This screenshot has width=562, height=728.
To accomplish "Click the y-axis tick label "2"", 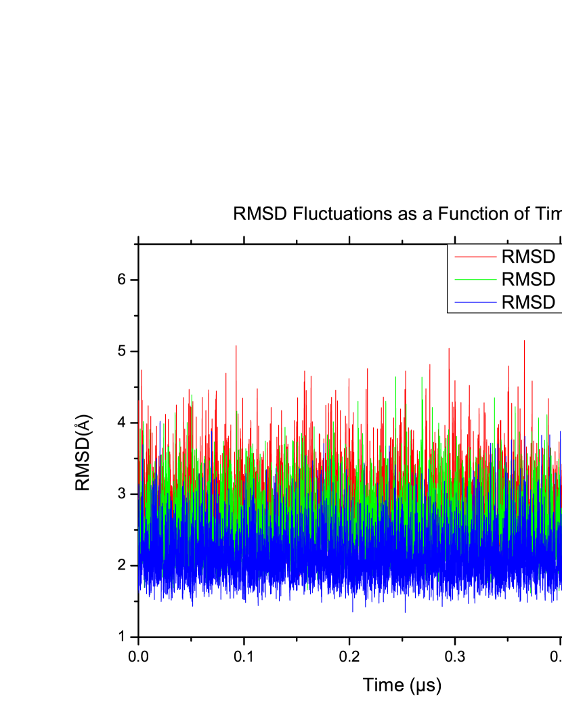I will coord(122,565).
